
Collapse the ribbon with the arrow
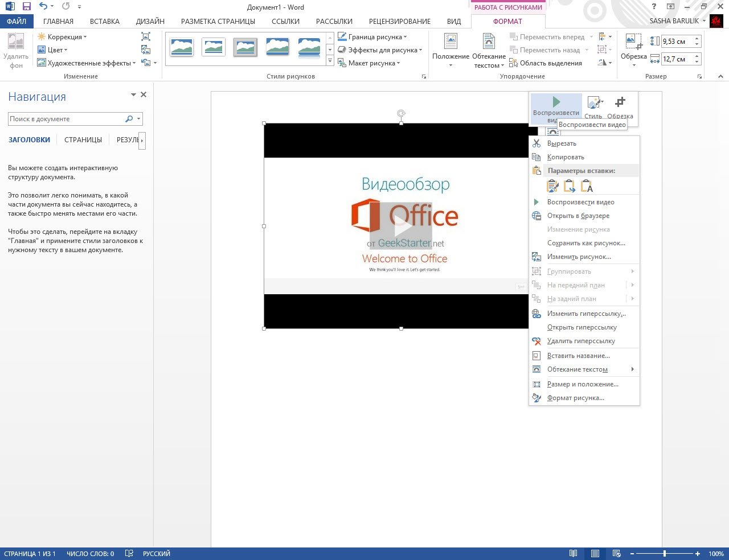720,76
